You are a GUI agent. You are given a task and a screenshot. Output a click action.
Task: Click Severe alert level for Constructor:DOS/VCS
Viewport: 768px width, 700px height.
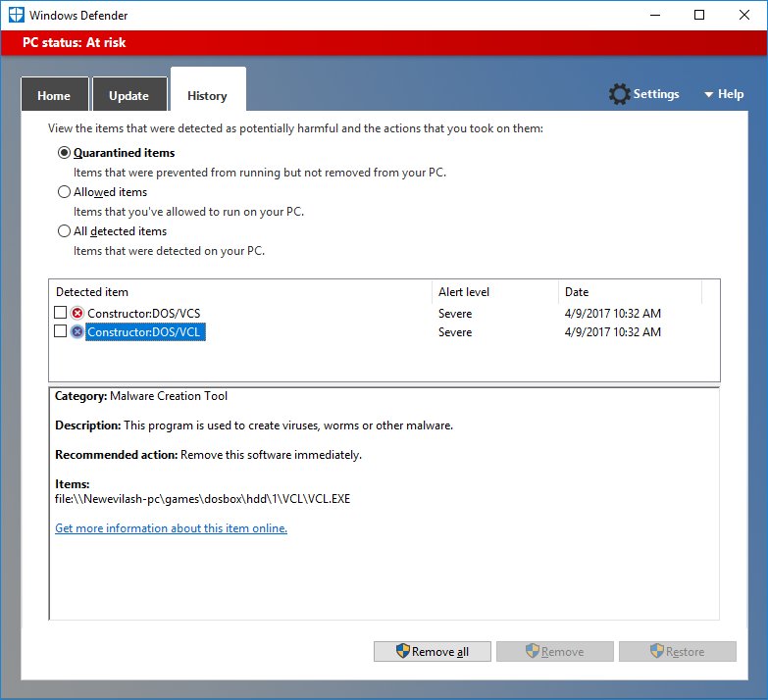coord(455,314)
